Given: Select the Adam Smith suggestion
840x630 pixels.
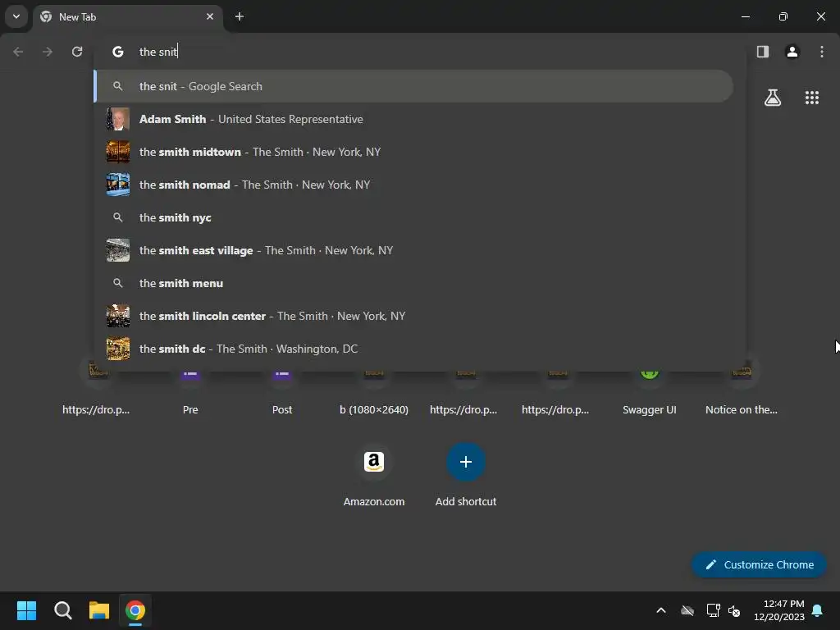Looking at the screenshot, I should (x=413, y=119).
